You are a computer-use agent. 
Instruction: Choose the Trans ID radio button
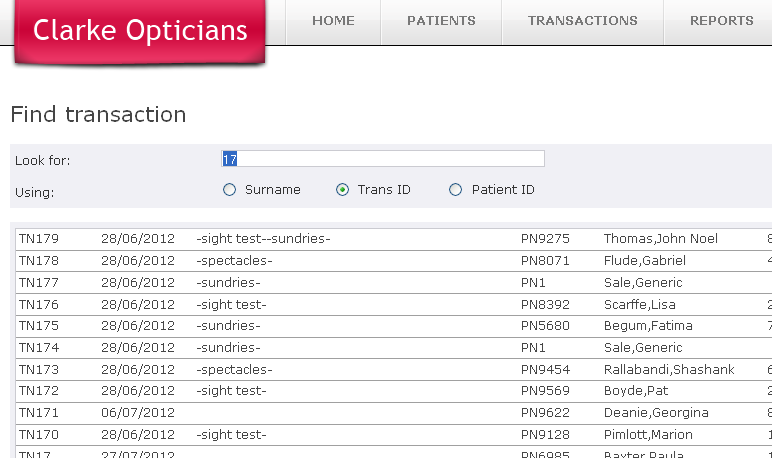(x=343, y=190)
